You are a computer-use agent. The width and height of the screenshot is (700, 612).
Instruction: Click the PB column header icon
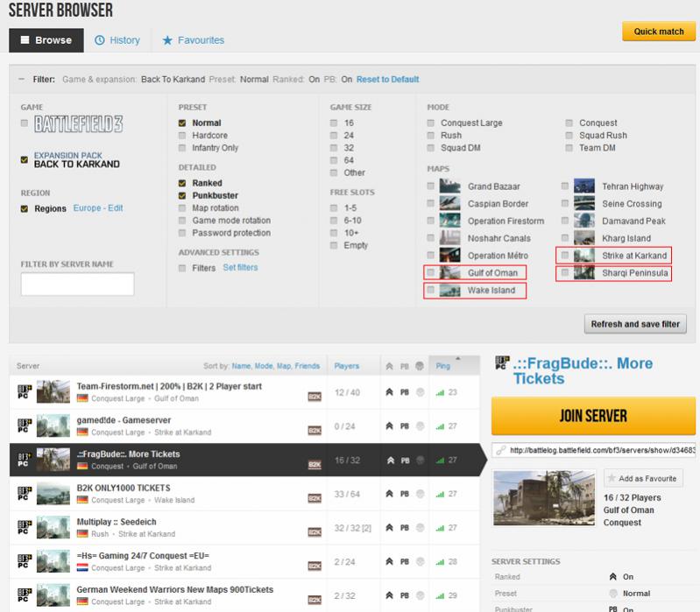(x=405, y=366)
